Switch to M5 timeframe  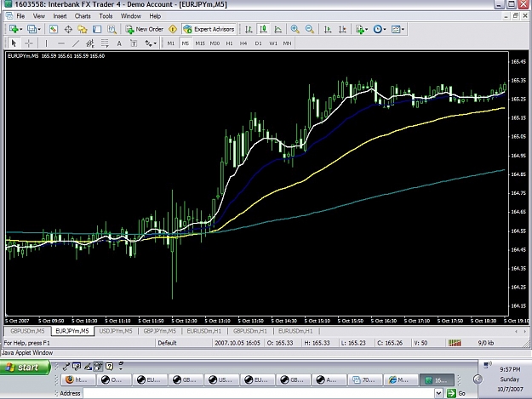pos(185,43)
